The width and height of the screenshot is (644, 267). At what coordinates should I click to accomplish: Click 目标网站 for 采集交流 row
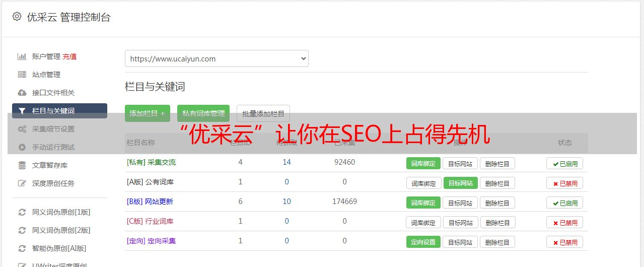point(460,163)
